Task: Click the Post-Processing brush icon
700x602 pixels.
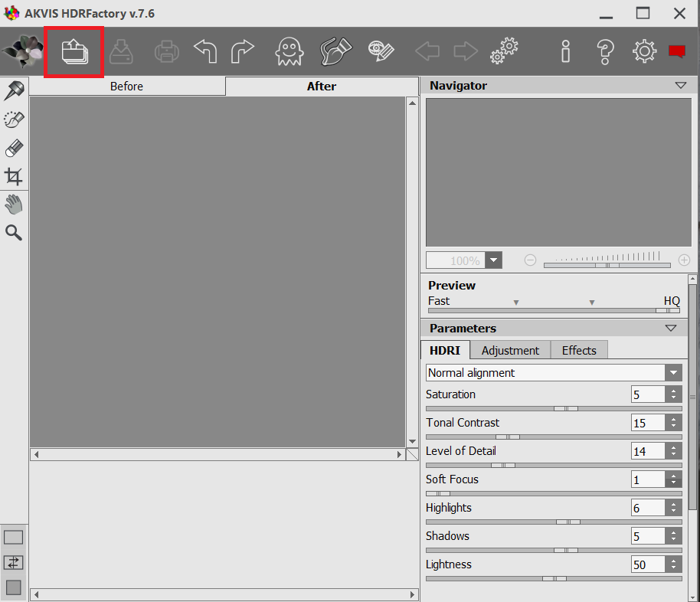Action: pos(335,51)
